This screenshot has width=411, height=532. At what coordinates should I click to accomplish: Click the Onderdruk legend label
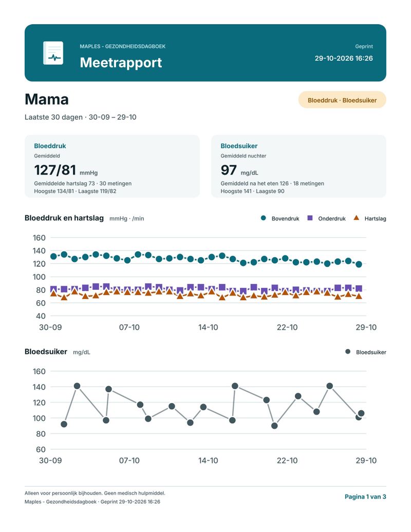click(x=332, y=218)
